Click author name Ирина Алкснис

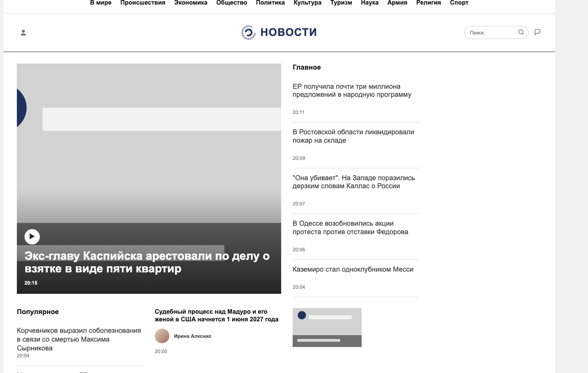[193, 336]
